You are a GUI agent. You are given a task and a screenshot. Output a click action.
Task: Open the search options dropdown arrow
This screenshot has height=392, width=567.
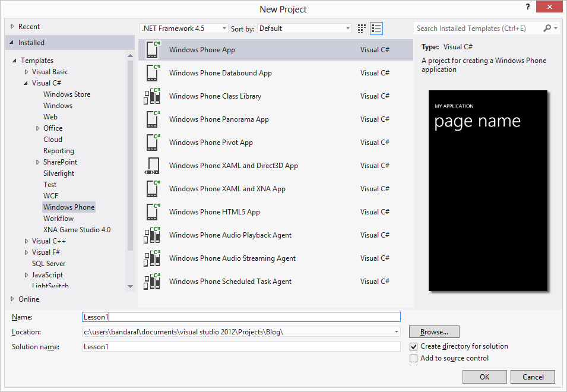556,28
